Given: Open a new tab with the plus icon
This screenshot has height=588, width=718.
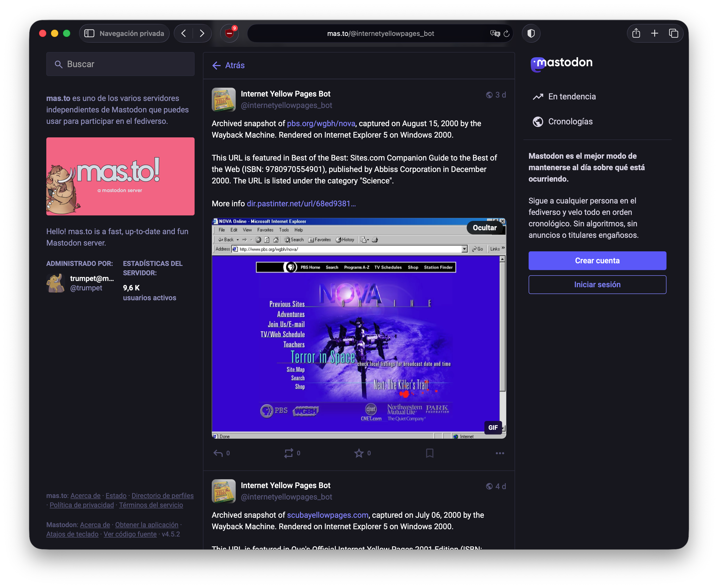Looking at the screenshot, I should (655, 33).
